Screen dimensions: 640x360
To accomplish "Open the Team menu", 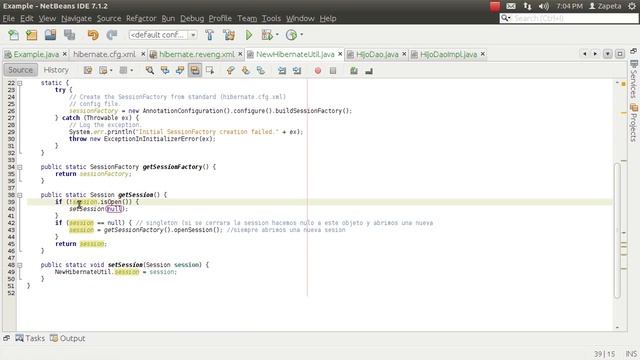I will (247, 18).
